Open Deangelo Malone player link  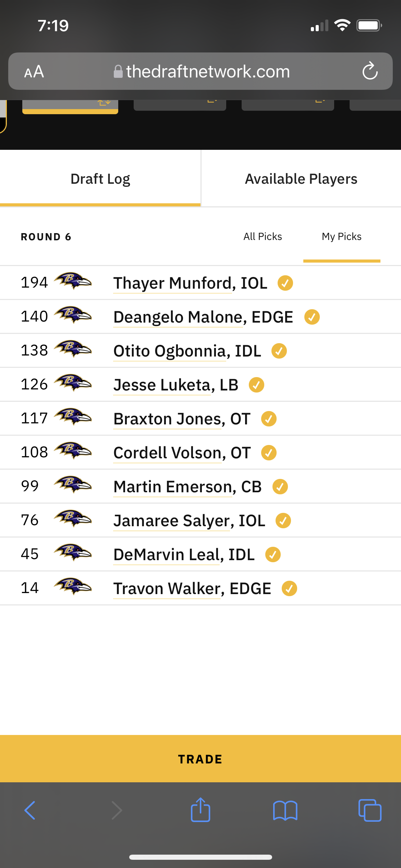203,317
